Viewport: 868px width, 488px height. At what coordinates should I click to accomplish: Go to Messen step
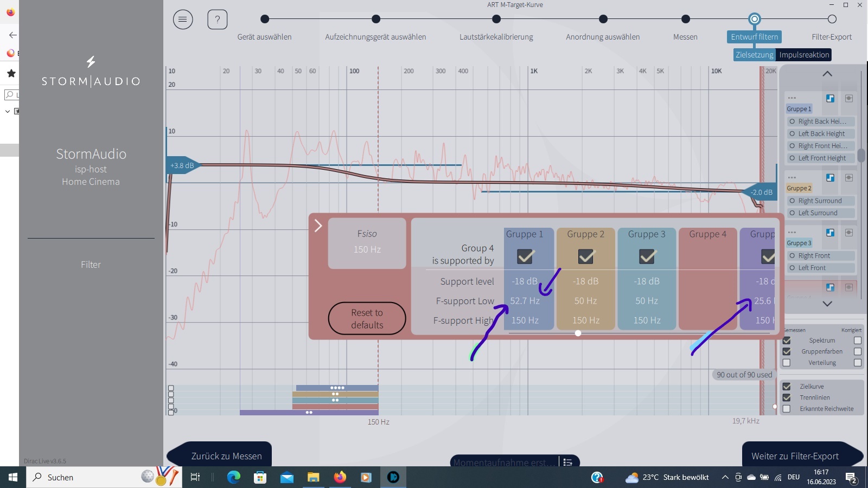(x=686, y=19)
